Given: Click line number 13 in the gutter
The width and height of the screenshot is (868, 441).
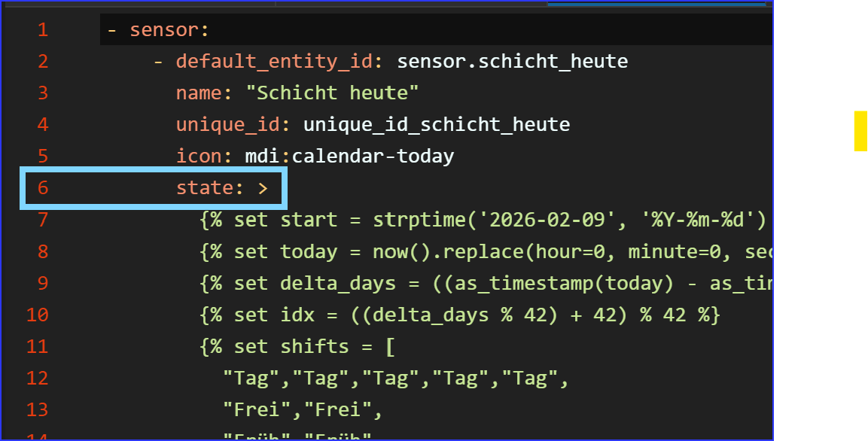Looking at the screenshot, I should click(x=38, y=409).
